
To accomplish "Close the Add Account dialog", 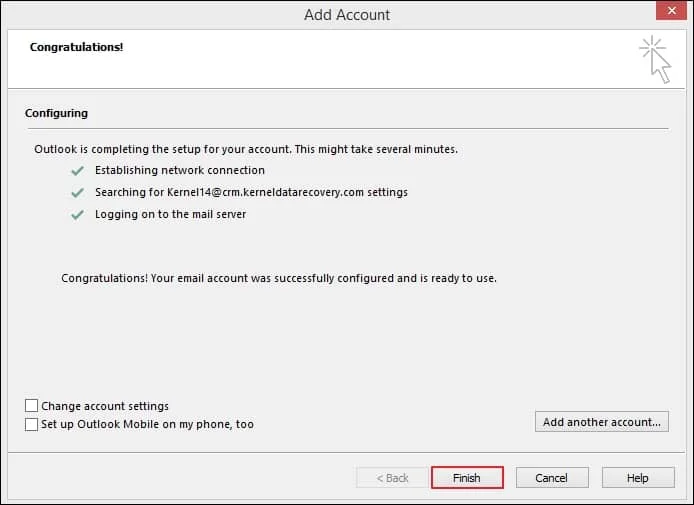I will 671,10.
